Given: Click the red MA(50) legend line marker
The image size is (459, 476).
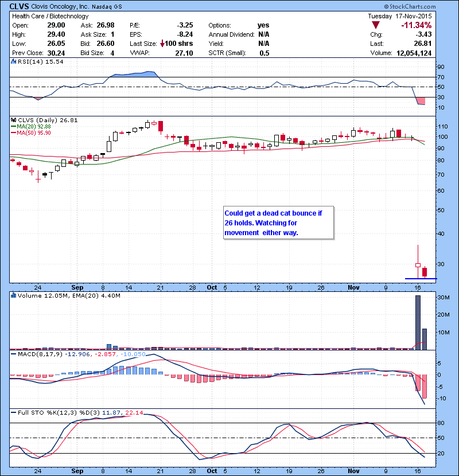Looking at the screenshot, I should [x=13, y=132].
